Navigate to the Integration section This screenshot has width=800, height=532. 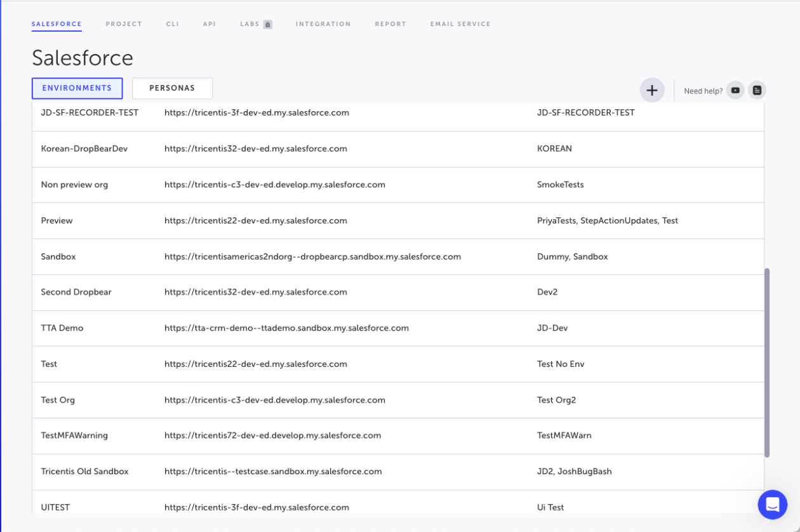(323, 24)
